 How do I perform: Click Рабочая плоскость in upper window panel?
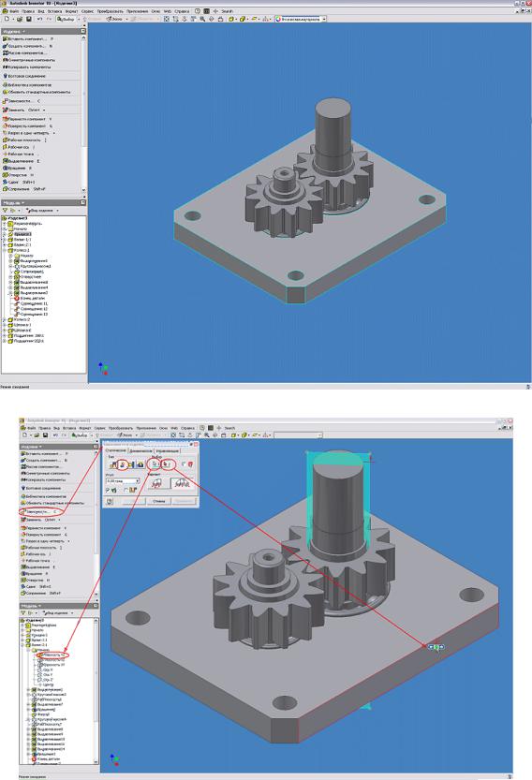(x=24, y=140)
